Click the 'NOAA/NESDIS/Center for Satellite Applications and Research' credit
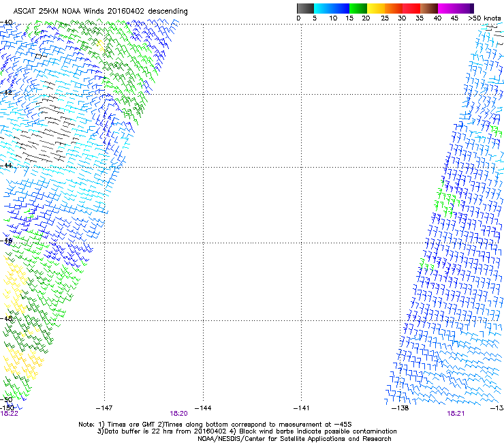Viewport: 504px width, 443px height. coord(294,439)
